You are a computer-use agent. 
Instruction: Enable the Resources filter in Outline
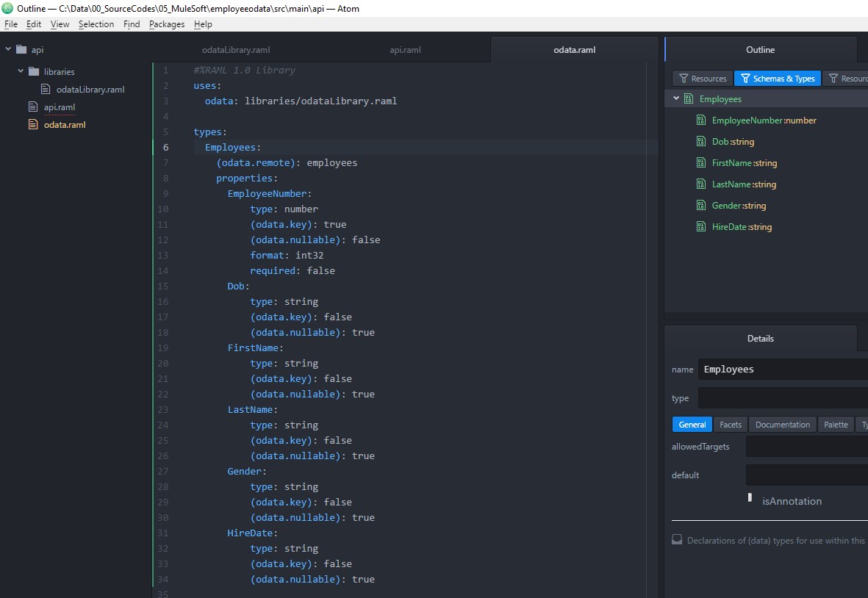(703, 79)
